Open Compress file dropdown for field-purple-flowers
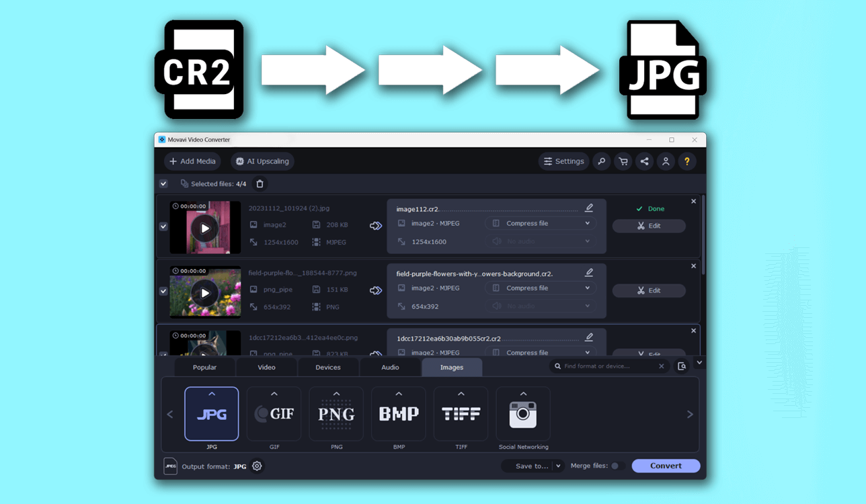Screen dimensions: 866x504 [x=541, y=288]
